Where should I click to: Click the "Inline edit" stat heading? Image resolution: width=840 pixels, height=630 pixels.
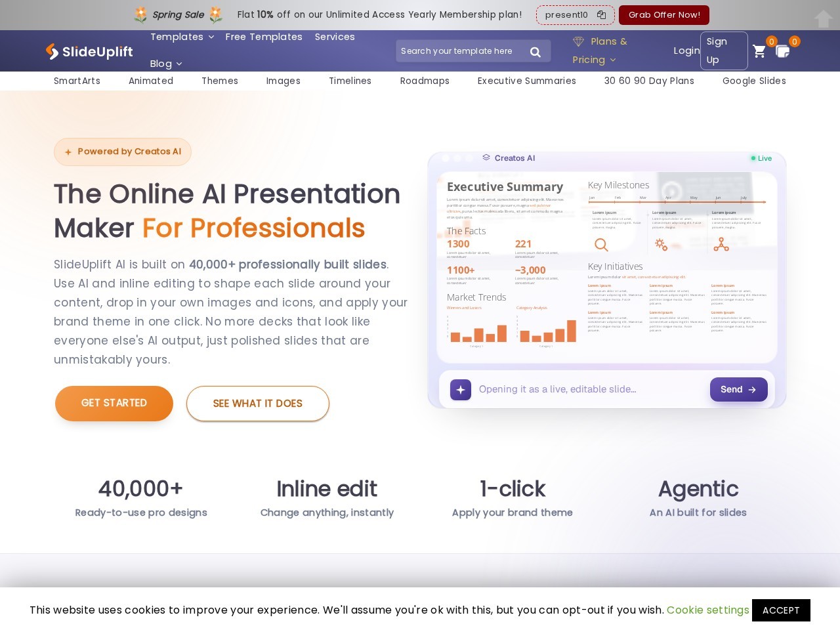[x=327, y=489]
